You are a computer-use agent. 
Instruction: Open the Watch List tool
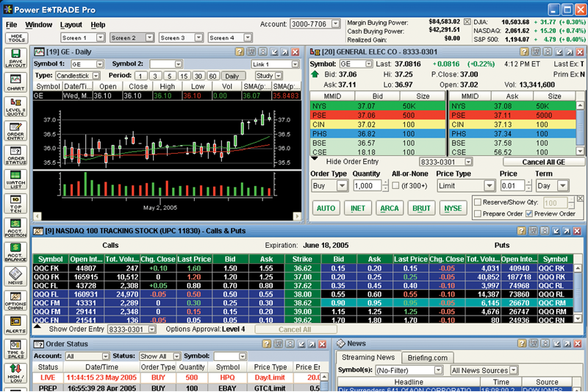point(15,179)
